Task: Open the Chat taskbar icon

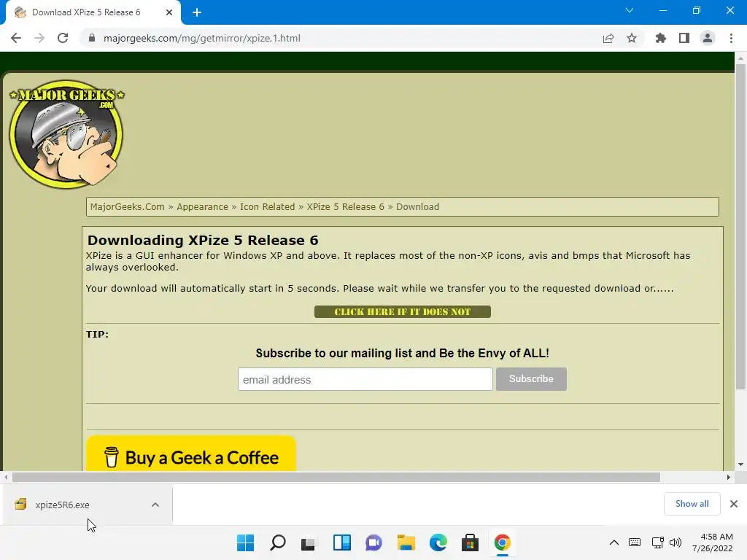Action: (x=374, y=542)
